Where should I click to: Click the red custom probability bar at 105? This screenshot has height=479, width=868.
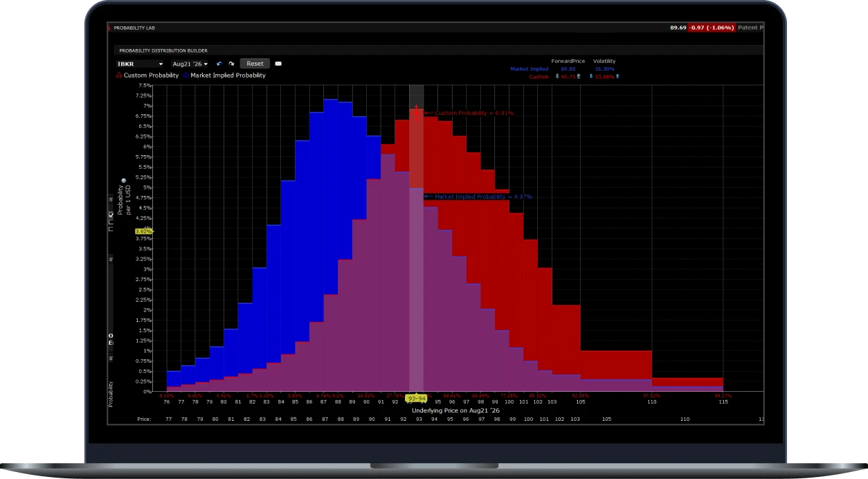616,364
